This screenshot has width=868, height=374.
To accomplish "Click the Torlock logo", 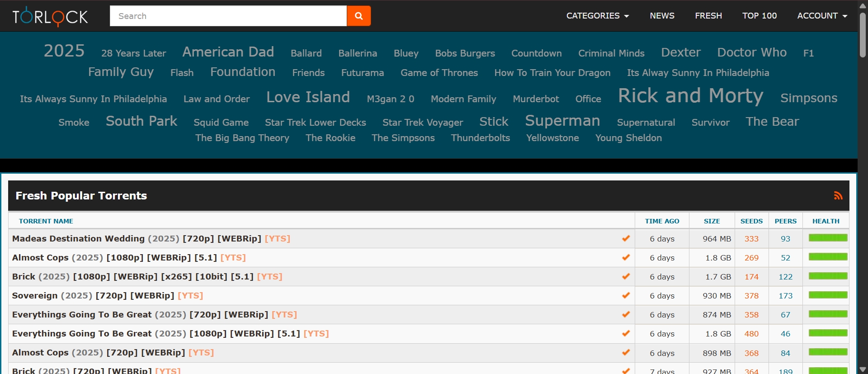I will [50, 16].
